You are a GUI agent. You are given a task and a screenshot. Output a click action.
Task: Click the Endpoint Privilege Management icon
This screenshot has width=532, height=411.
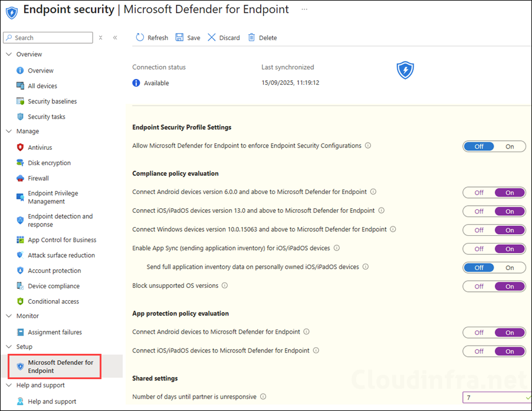(21, 197)
